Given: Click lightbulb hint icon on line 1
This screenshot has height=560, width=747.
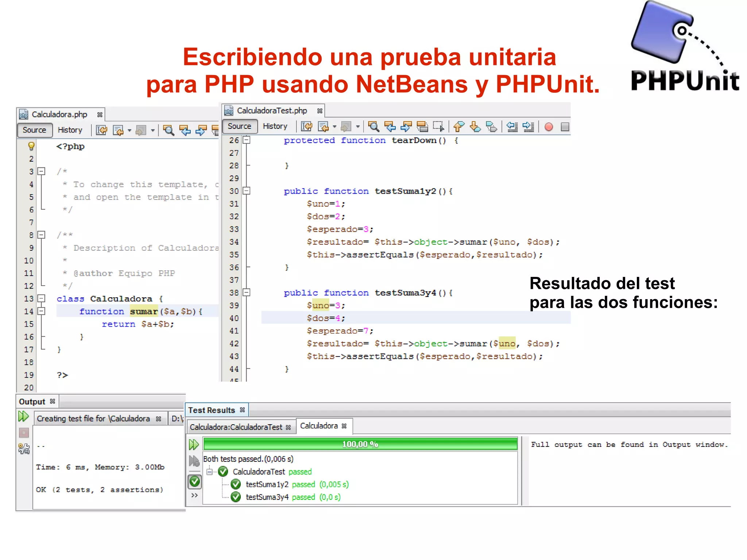Looking at the screenshot, I should point(31,146).
